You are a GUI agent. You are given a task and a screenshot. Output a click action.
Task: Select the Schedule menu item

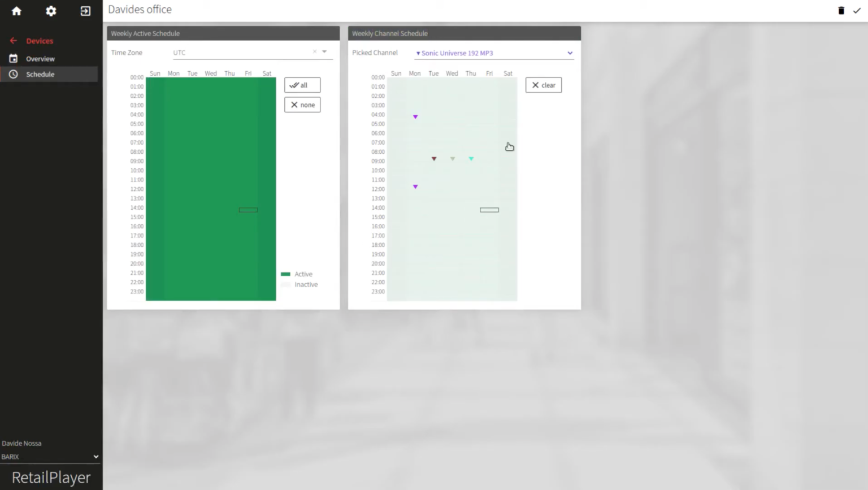tap(40, 74)
